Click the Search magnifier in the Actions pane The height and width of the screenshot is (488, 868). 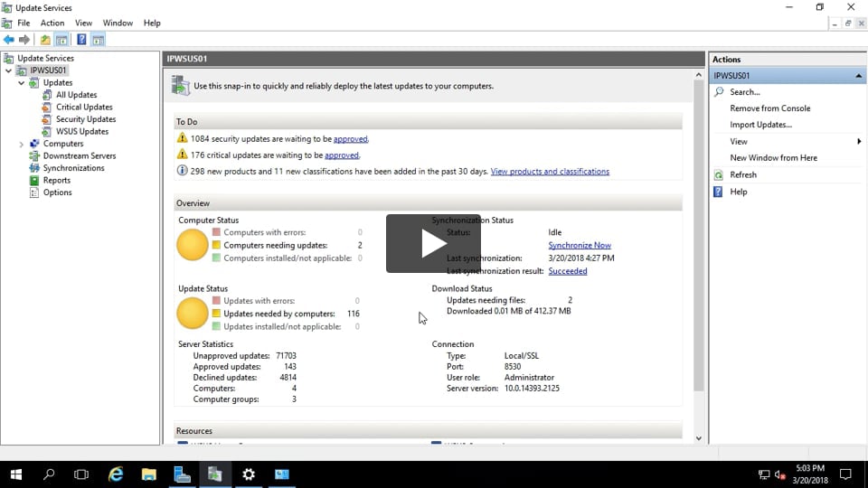(719, 92)
